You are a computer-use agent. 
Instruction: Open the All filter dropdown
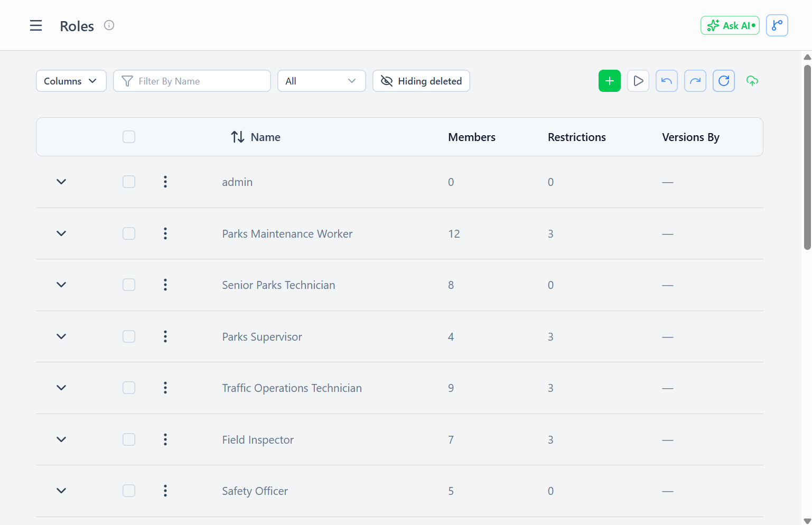[x=322, y=81]
